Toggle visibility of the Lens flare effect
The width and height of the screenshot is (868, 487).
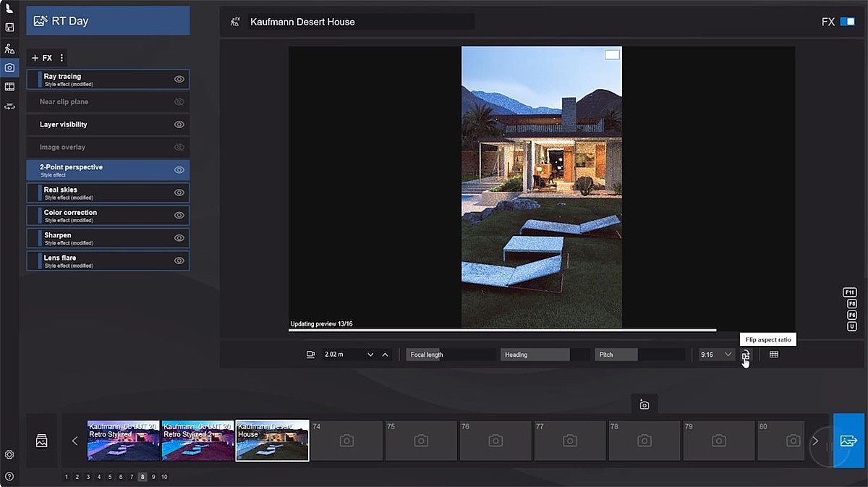click(179, 261)
